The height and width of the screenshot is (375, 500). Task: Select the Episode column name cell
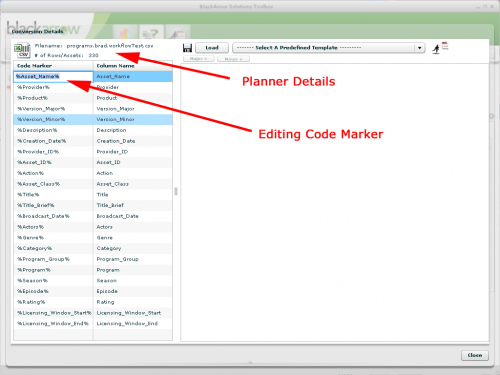pos(133,291)
